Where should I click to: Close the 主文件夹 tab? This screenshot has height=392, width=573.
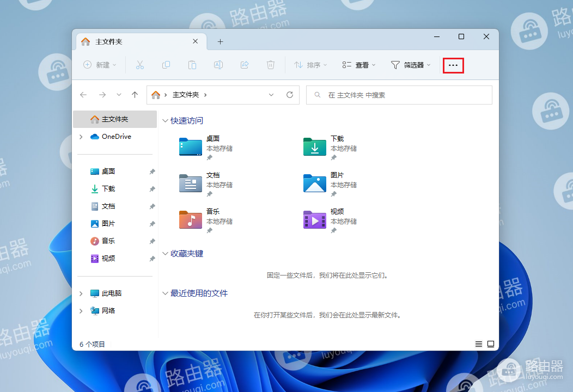(x=196, y=41)
